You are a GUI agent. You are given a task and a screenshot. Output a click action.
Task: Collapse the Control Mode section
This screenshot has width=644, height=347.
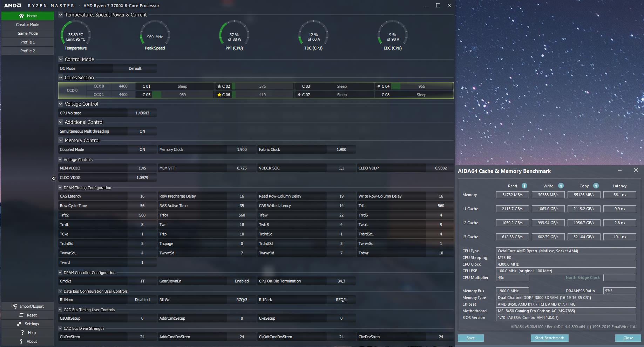tap(61, 59)
